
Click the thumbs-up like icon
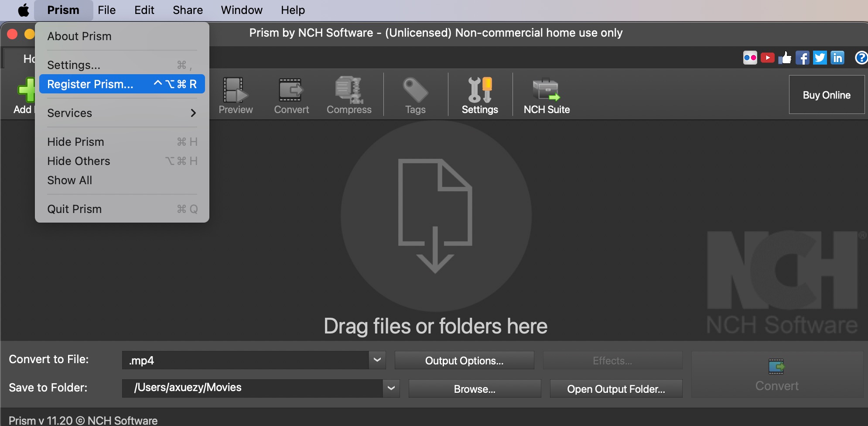coord(785,58)
